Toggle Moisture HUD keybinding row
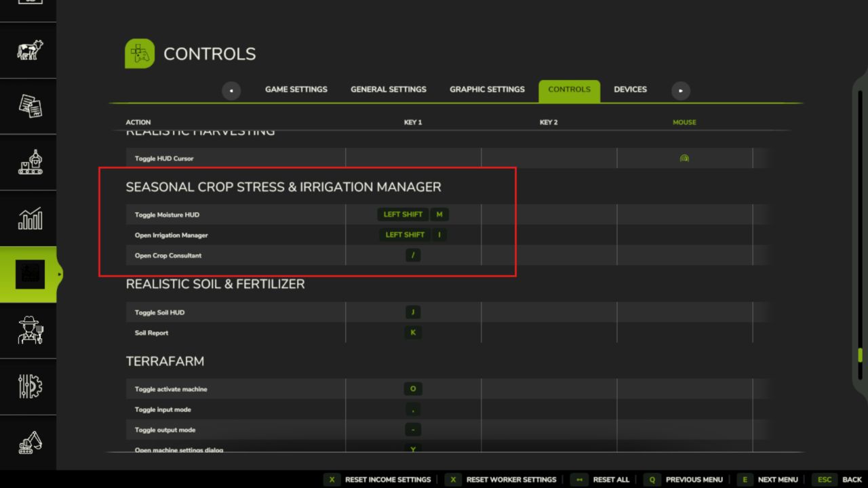Image resolution: width=868 pixels, height=488 pixels. 413,214
